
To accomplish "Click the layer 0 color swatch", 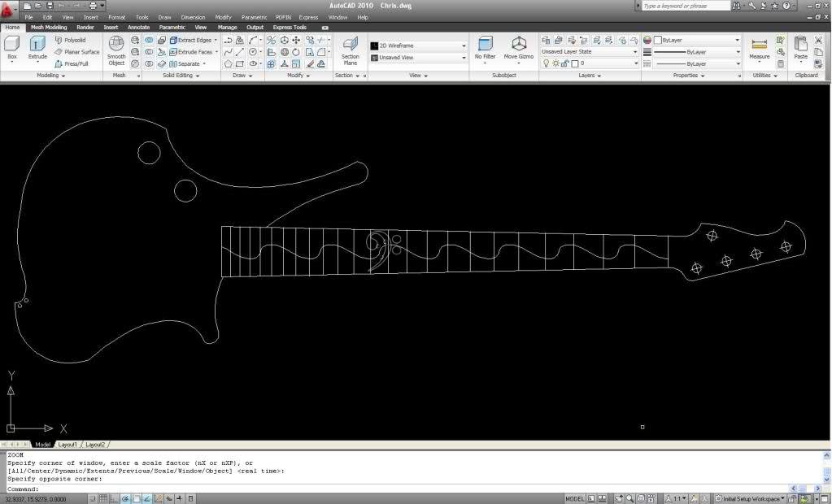I will (x=575, y=63).
